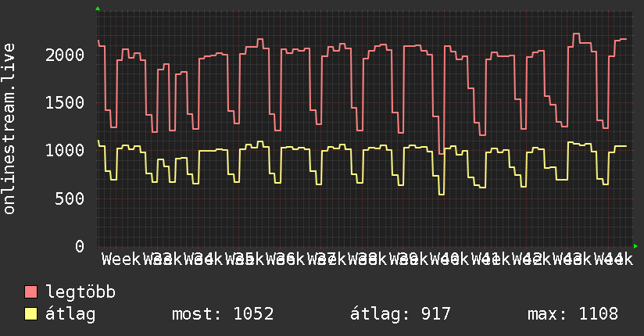Click the 'max: 1108' statistic
The height and width of the screenshot is (336, 644).
[573, 314]
